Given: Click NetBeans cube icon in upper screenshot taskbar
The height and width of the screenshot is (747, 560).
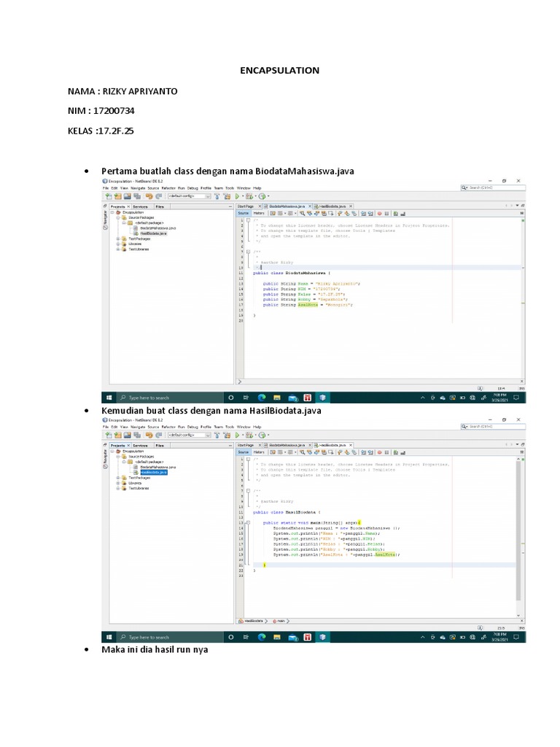Looking at the screenshot, I should 323,398.
